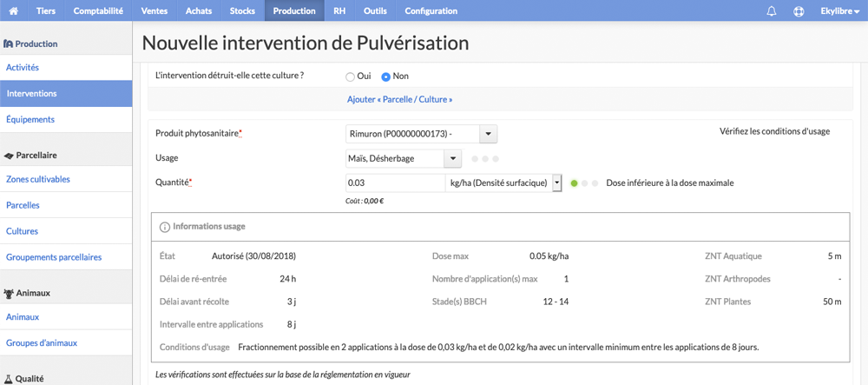
Task: Select the Oui radio button
Action: click(350, 76)
